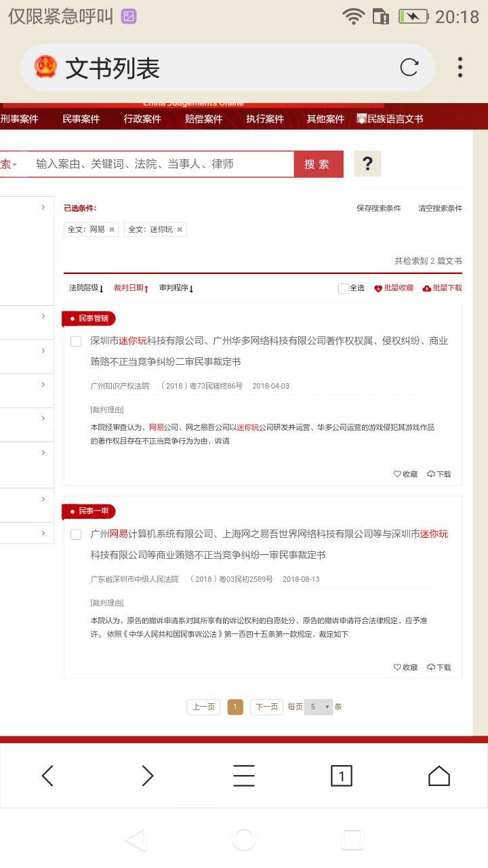488x868 pixels.
Task: Go to the browser home page icon
Action: click(439, 775)
